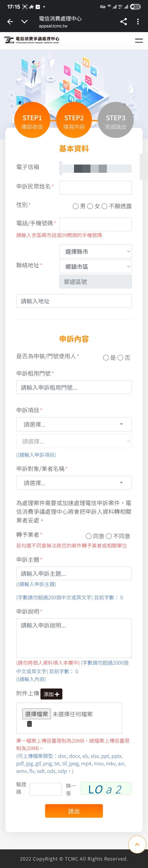Image resolution: width=148 pixels, height=868 pixels.
Task: Choose 不願透露 for gender
Action: (x=104, y=206)
